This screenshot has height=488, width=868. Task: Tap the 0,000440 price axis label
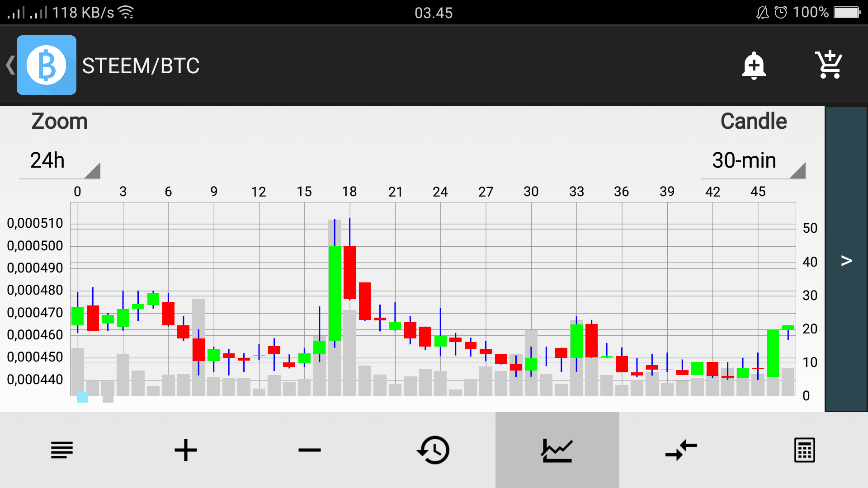coord(35,380)
